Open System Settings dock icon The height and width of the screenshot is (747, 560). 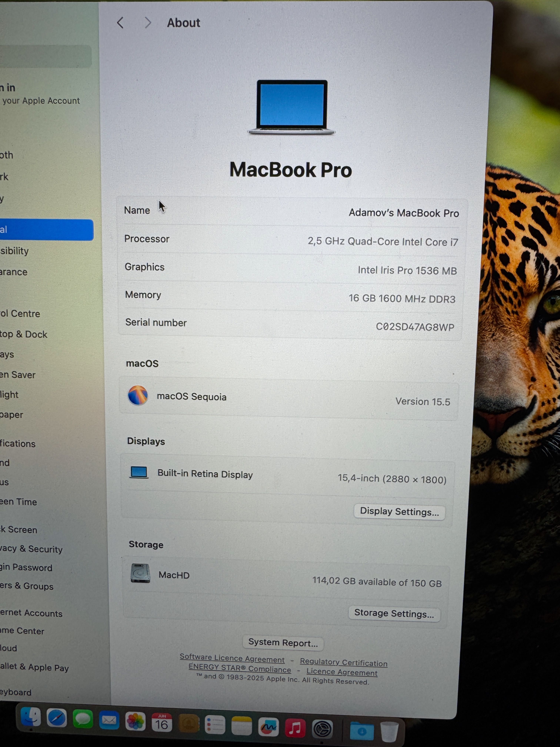point(322,729)
